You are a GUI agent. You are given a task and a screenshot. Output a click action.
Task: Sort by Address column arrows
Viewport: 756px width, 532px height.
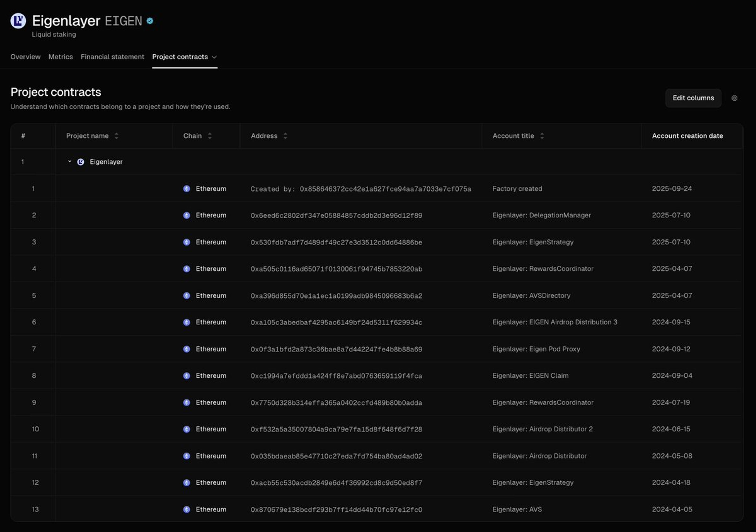point(285,136)
